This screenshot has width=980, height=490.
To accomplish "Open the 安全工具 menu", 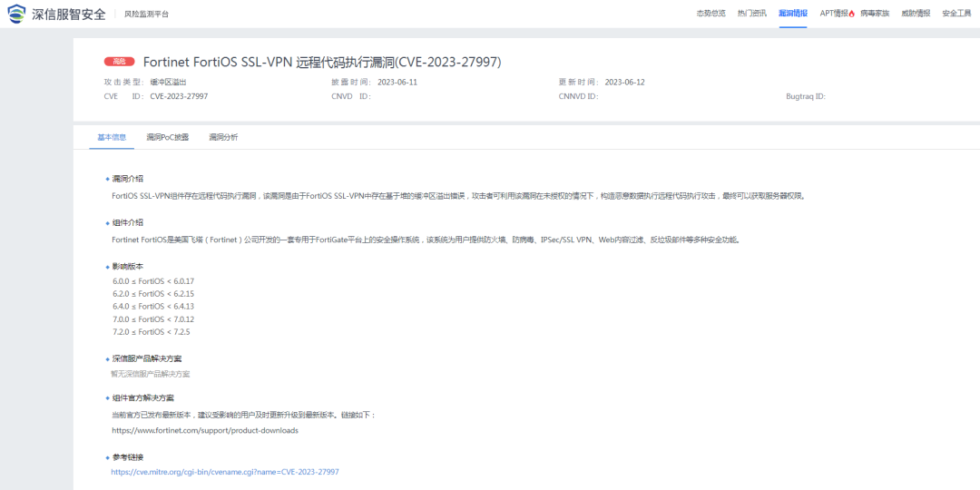I will (956, 14).
